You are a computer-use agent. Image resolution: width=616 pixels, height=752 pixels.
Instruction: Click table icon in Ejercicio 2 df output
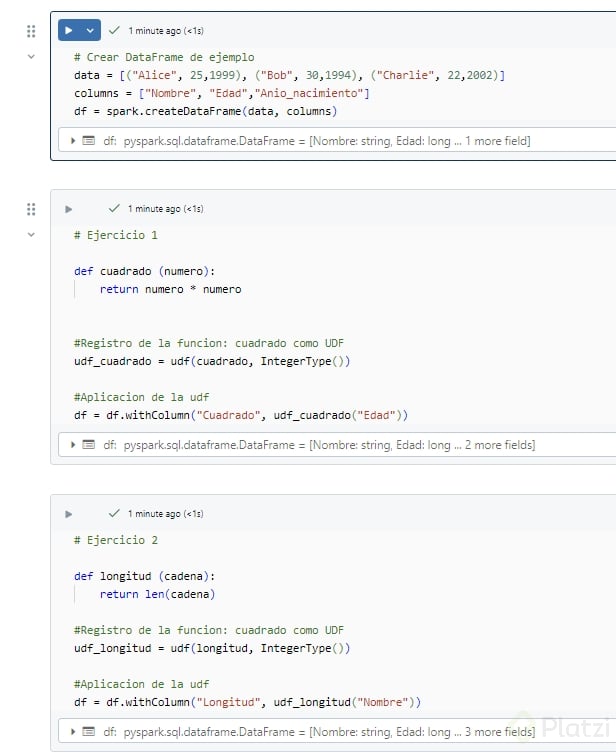click(89, 732)
